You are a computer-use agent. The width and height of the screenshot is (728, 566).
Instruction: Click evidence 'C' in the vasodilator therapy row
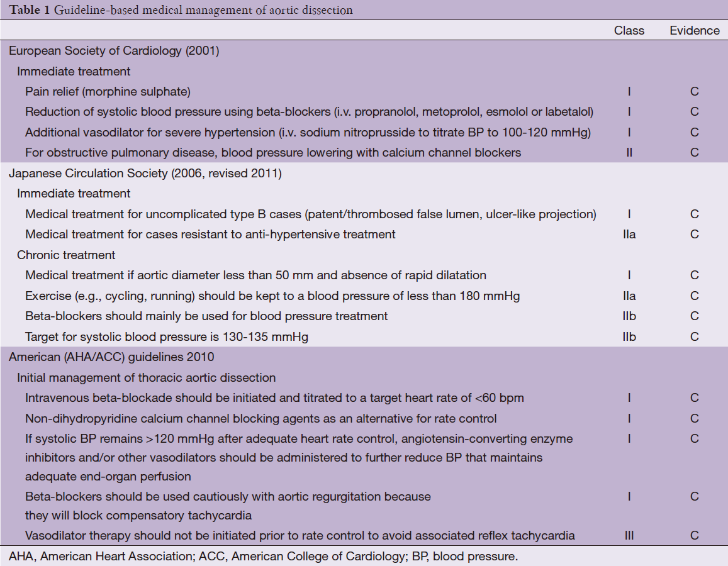click(695, 535)
